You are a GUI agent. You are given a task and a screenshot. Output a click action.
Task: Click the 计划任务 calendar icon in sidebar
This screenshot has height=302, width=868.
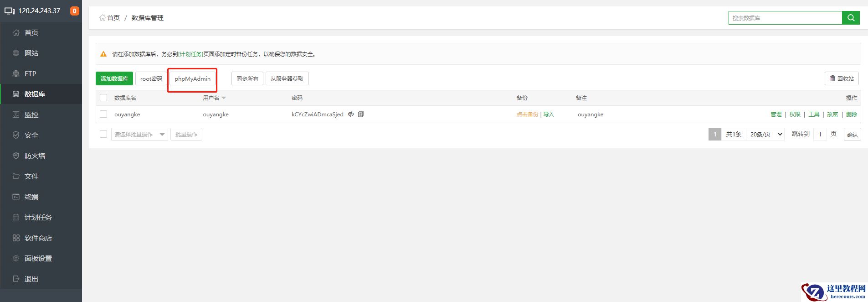click(x=16, y=217)
